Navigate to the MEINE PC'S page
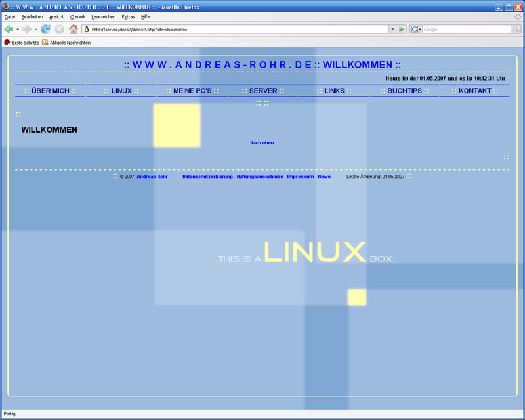This screenshot has width=525, height=420. point(192,91)
